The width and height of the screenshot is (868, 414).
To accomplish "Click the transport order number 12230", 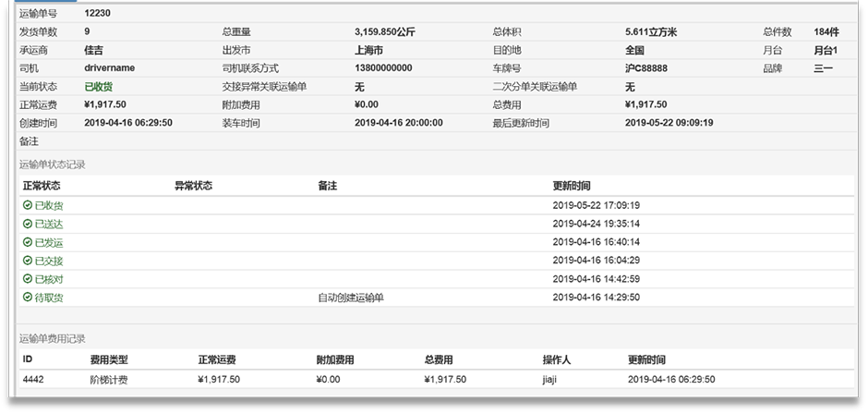I will pos(97,14).
